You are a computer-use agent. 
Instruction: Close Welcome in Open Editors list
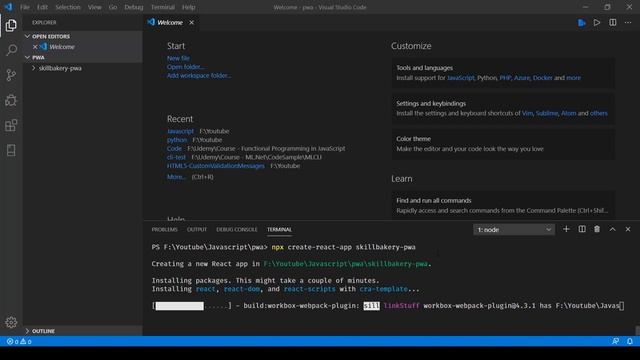point(35,47)
